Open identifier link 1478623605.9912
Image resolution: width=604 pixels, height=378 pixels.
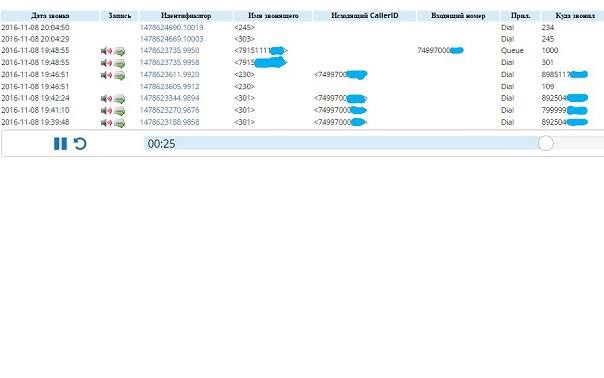[x=169, y=86]
